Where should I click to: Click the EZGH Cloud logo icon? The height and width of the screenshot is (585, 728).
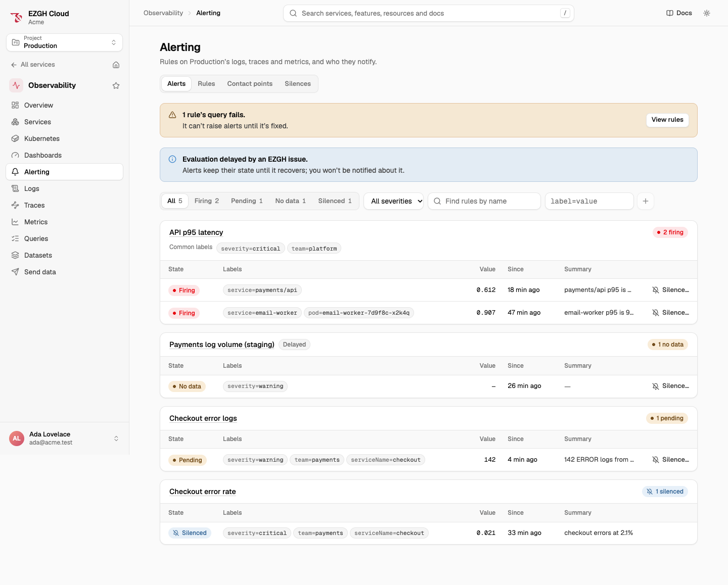tap(17, 18)
